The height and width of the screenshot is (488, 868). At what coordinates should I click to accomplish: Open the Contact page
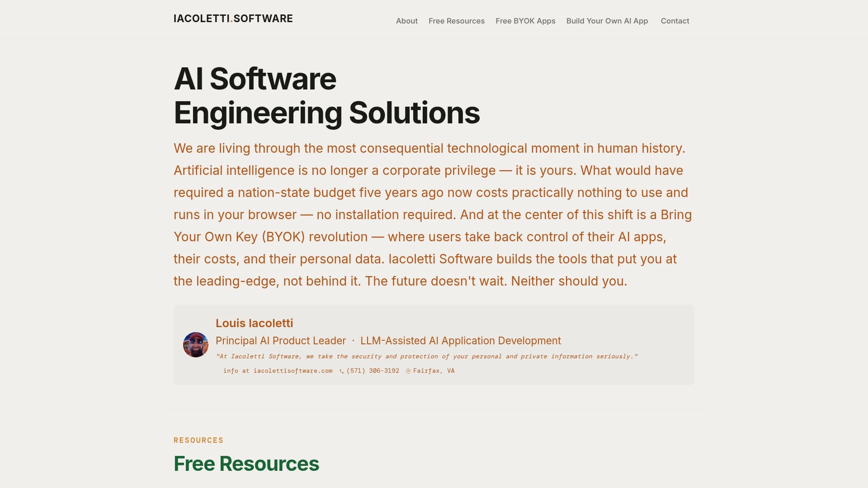(675, 21)
